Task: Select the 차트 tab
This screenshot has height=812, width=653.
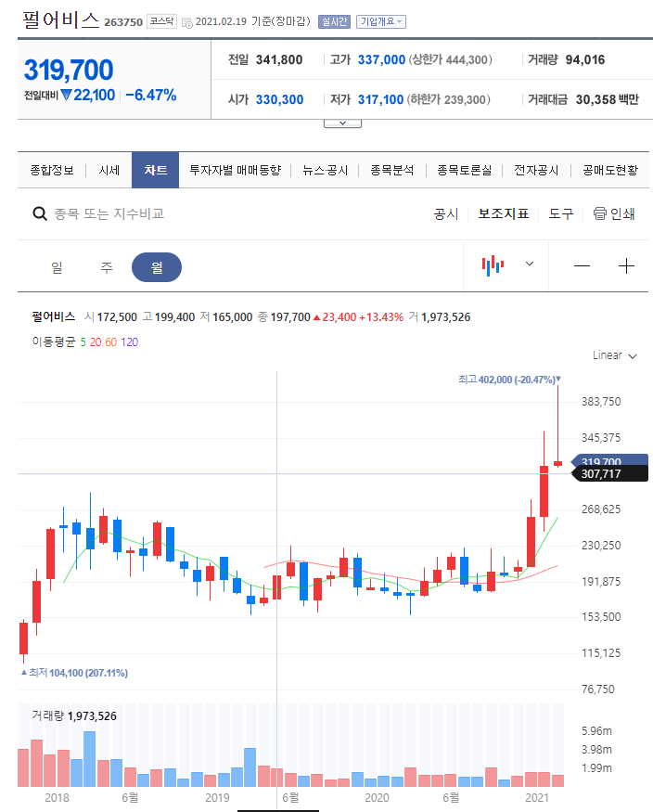Action: pos(155,170)
